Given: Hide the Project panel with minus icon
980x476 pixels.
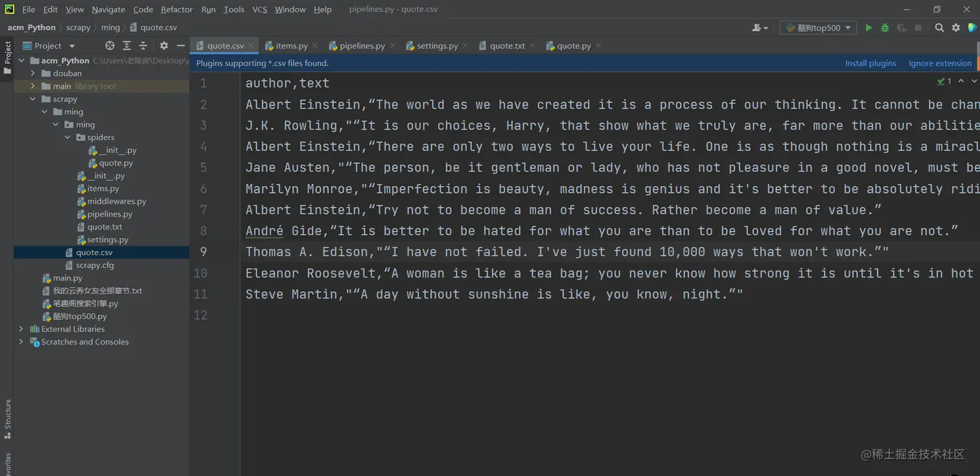Looking at the screenshot, I should [x=181, y=45].
